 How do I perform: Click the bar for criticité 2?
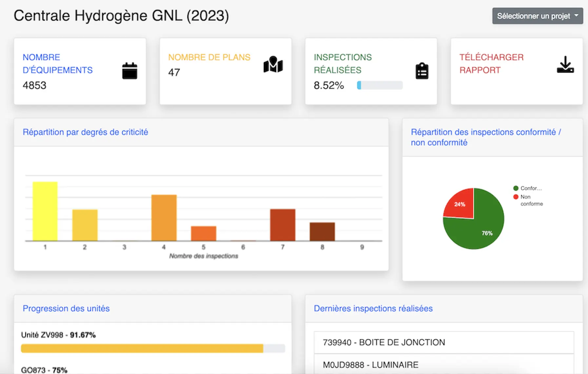(85, 225)
